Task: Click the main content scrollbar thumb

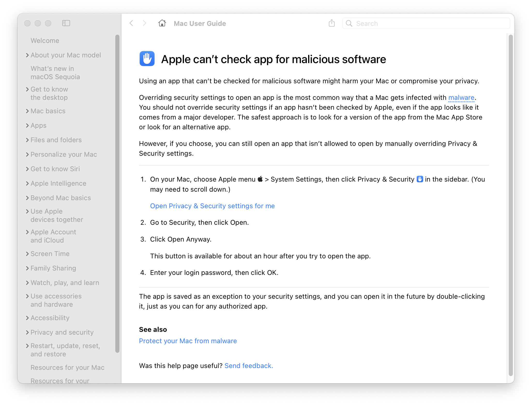Action: [x=511, y=205]
